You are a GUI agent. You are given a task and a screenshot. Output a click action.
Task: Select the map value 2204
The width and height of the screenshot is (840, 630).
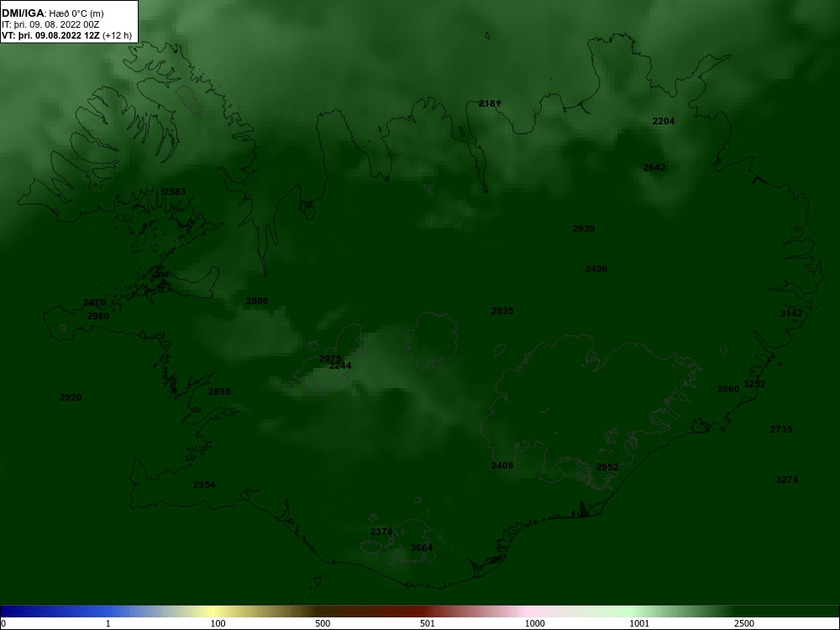[x=664, y=121]
